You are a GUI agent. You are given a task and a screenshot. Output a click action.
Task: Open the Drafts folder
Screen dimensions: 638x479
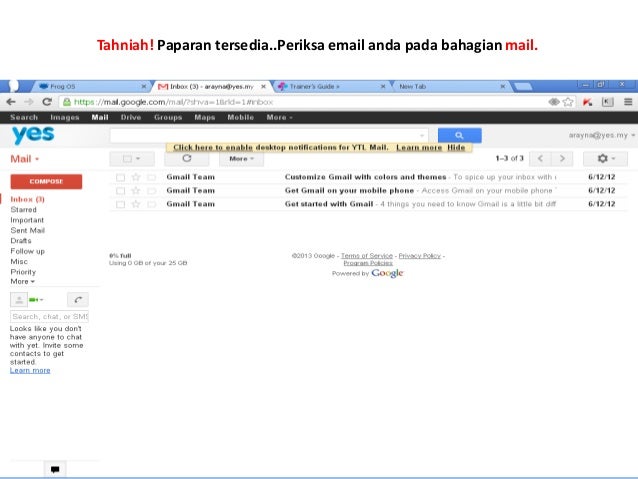point(21,241)
